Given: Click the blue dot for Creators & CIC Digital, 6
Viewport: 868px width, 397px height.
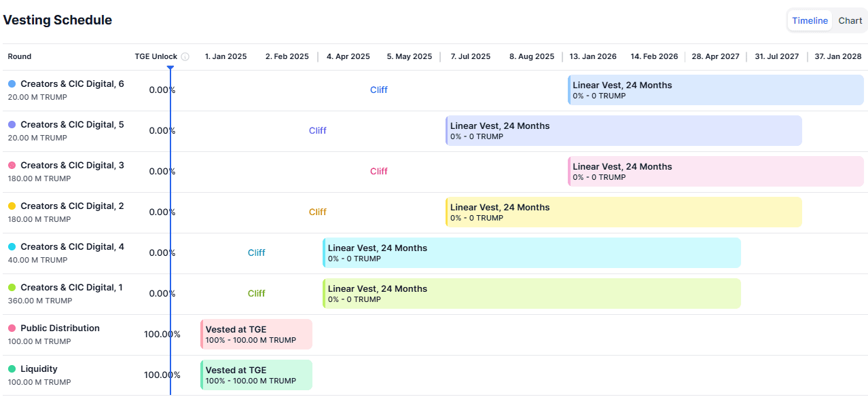Looking at the screenshot, I should [x=12, y=83].
